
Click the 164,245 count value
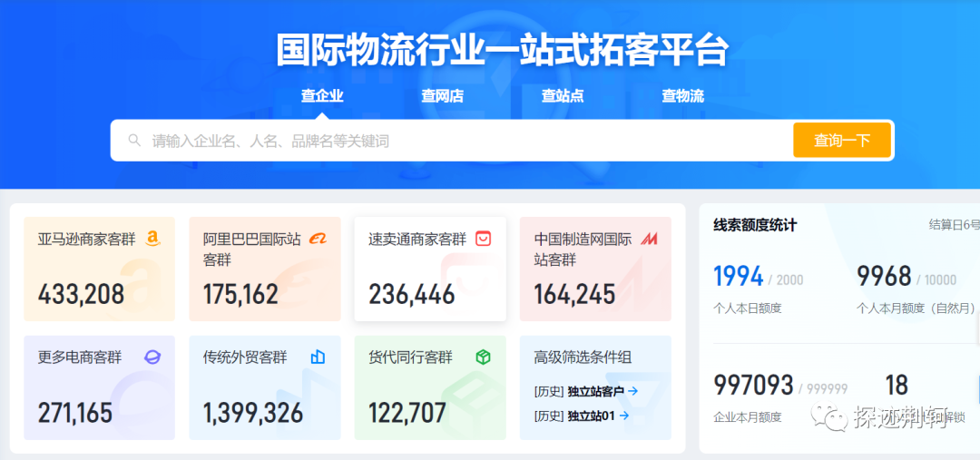click(x=575, y=294)
